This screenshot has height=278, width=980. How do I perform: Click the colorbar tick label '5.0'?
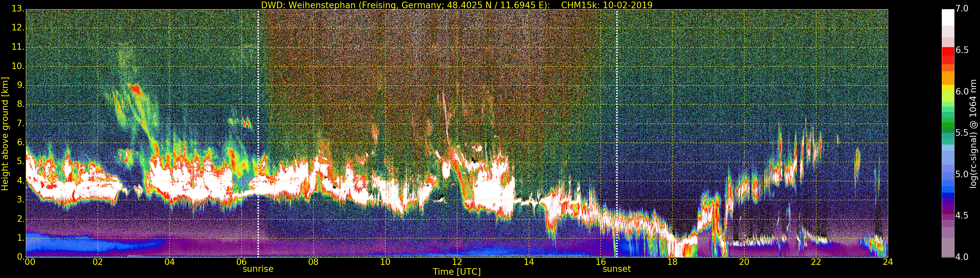(x=962, y=174)
